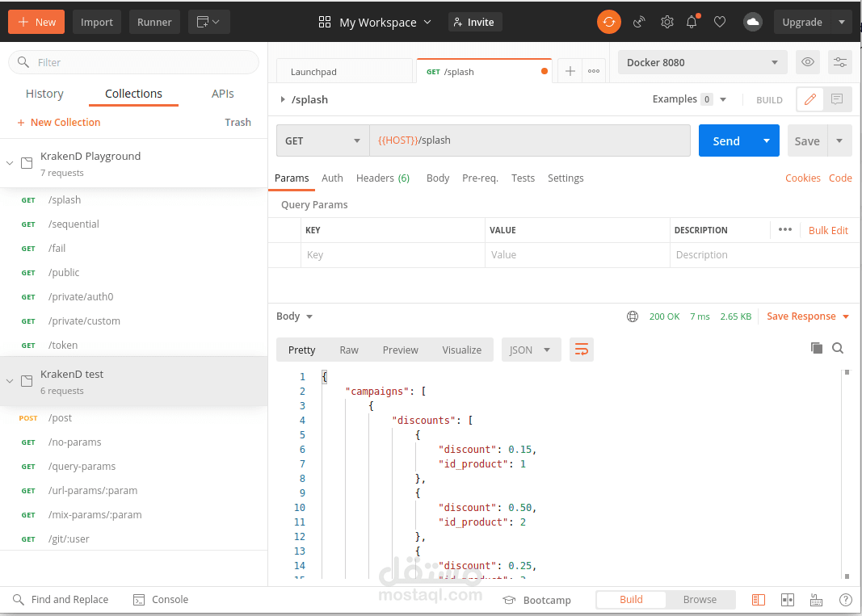Click New Collection link
This screenshot has height=616, width=862.
tap(59, 122)
